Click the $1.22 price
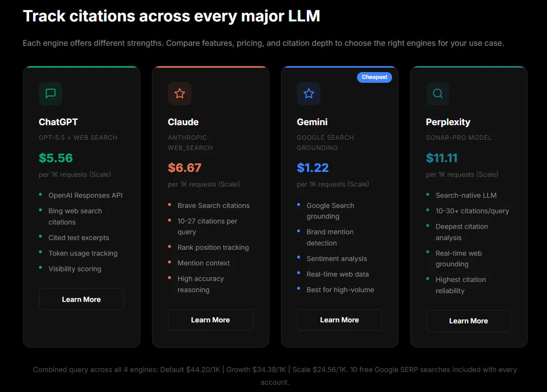This screenshot has width=547, height=392. coord(313,168)
